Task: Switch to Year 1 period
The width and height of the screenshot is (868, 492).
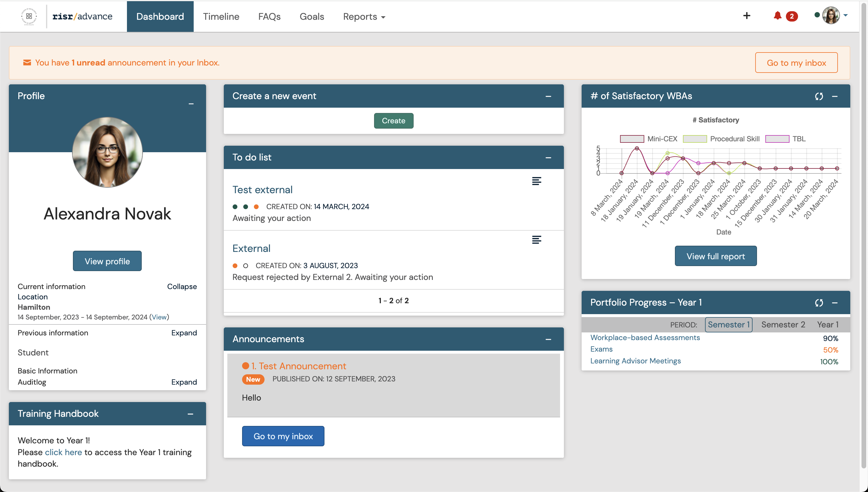Action: coord(828,324)
